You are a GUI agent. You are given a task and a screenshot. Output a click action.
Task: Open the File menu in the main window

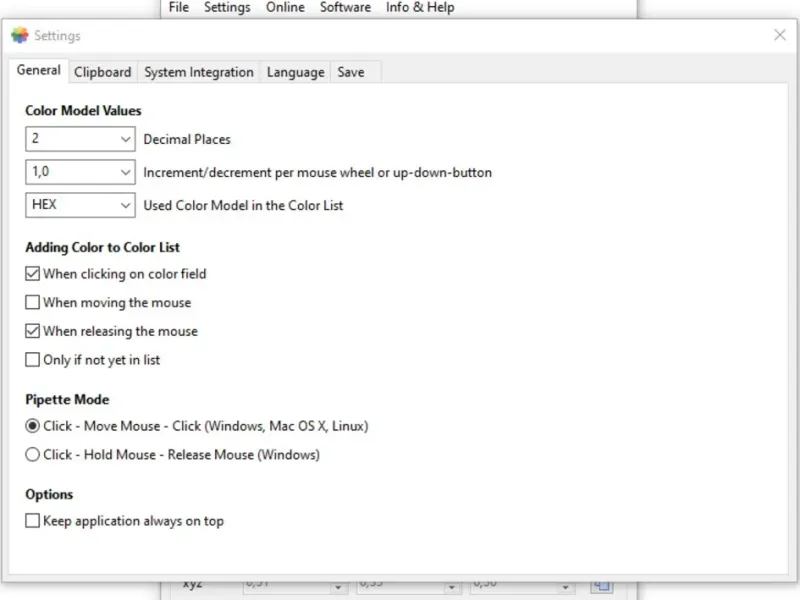[179, 7]
